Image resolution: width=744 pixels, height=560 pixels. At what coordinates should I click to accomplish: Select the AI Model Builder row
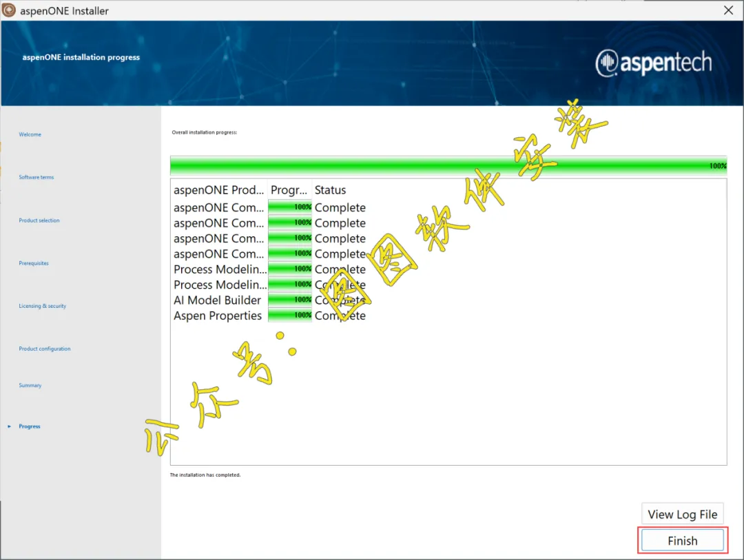click(269, 300)
